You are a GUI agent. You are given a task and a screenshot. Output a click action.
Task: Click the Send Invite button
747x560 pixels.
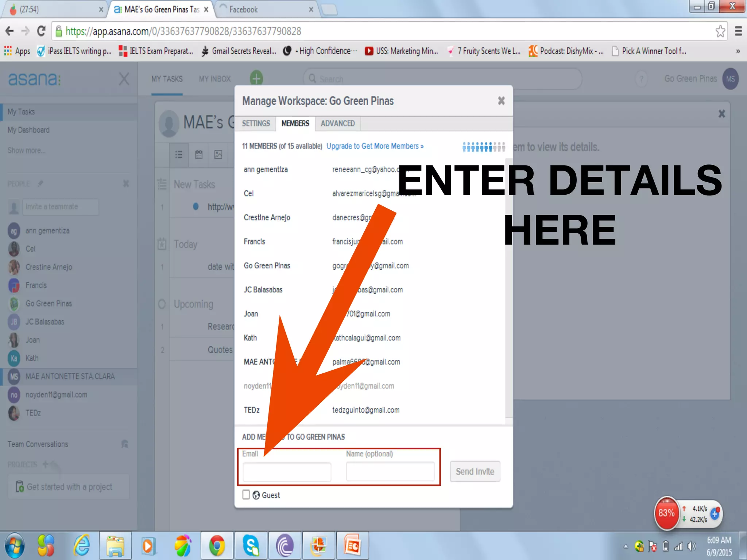pos(475,471)
